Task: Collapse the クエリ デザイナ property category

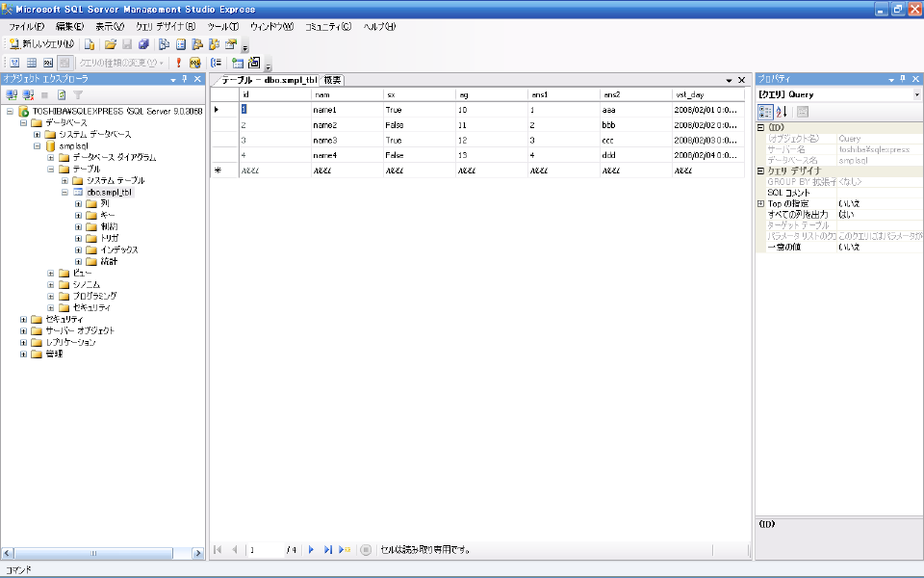Action: coord(760,171)
